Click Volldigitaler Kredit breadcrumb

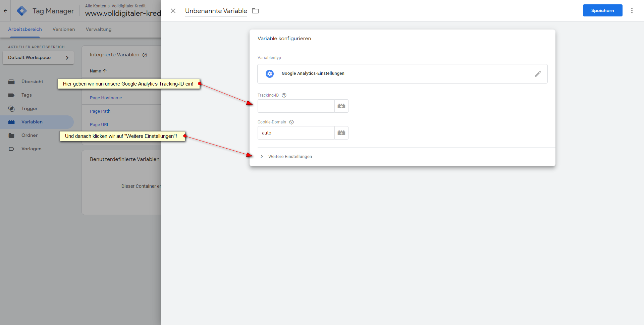(x=128, y=6)
